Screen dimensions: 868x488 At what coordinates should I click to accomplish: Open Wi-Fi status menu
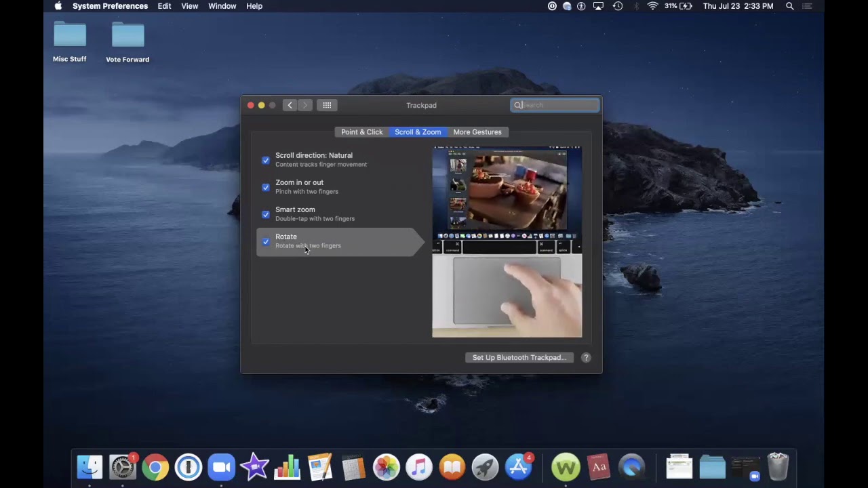[x=652, y=6]
